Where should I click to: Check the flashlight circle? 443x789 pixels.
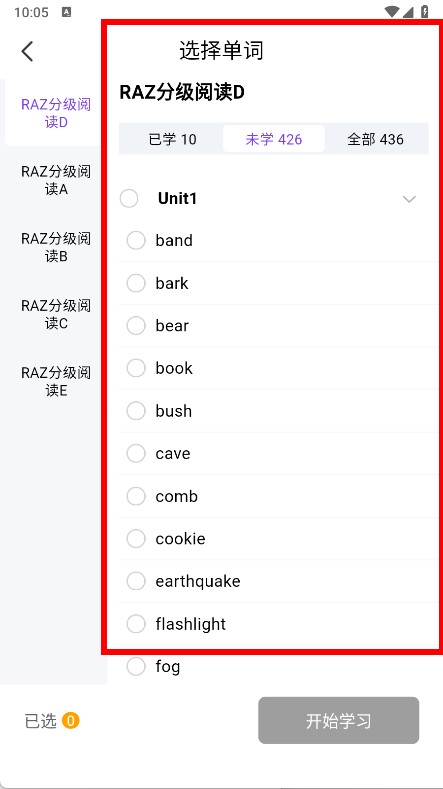click(136, 624)
